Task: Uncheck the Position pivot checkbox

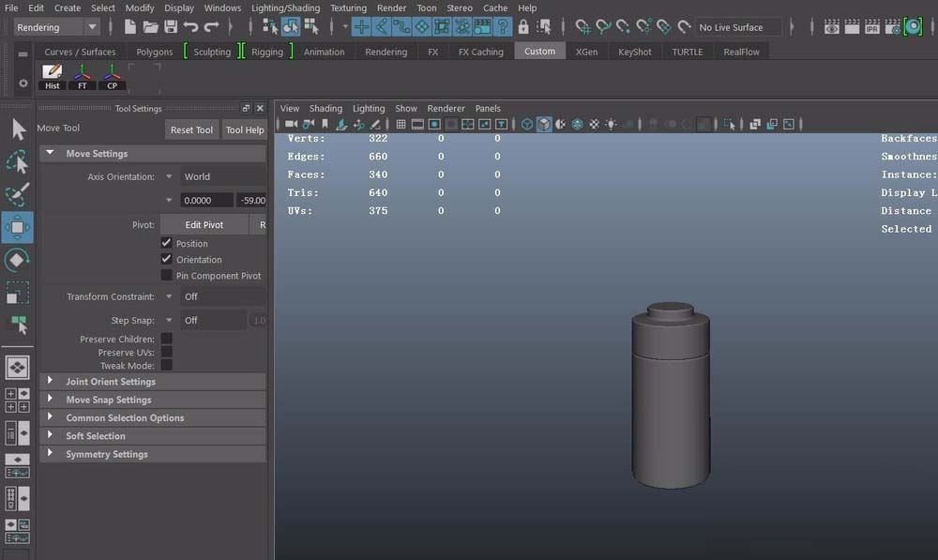Action: point(167,243)
